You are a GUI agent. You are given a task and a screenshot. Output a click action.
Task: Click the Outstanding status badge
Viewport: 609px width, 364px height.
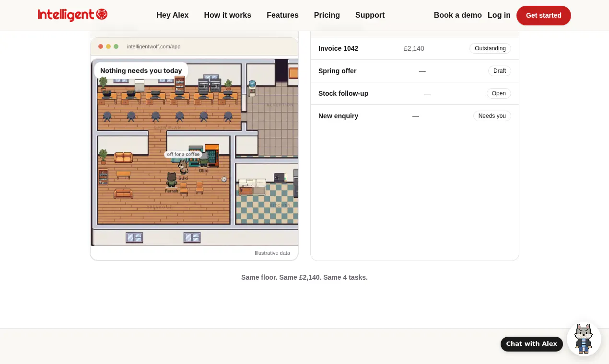pos(490,48)
